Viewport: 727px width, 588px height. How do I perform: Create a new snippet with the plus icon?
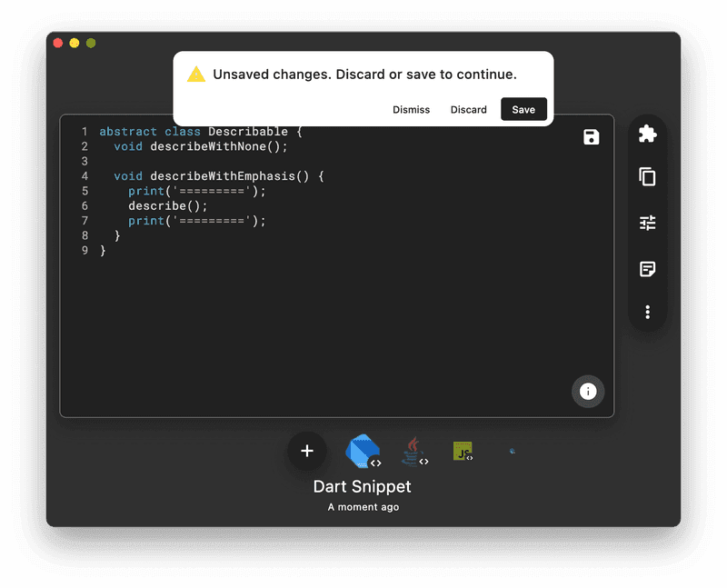click(x=306, y=451)
